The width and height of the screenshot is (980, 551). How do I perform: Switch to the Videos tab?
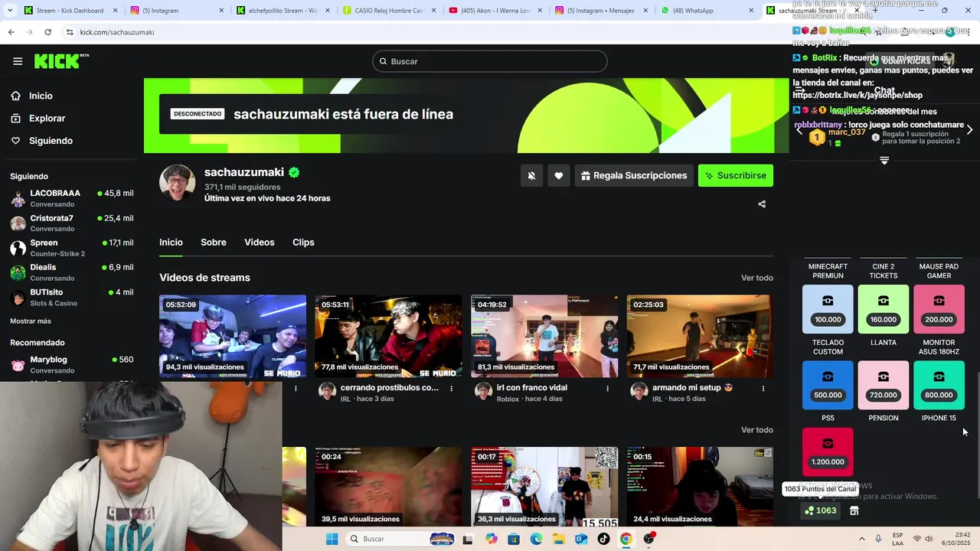coord(260,242)
